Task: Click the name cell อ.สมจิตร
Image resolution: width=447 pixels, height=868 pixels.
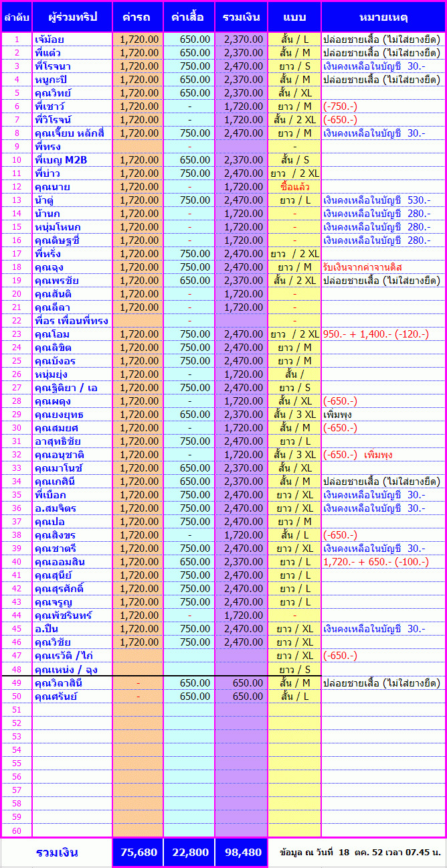Action: coord(72,508)
